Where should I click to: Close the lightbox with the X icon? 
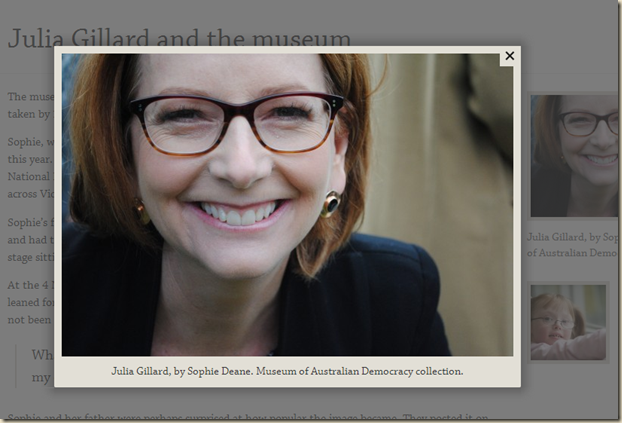tap(509, 56)
